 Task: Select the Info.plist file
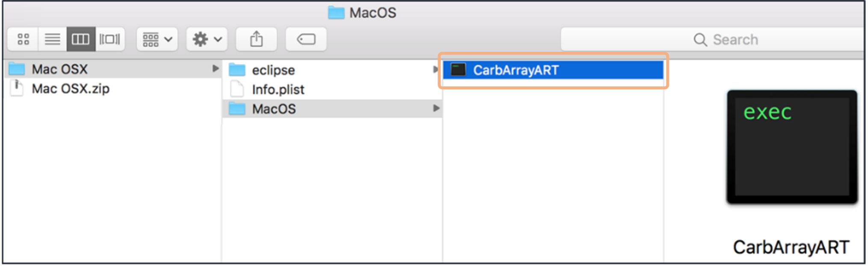(332, 89)
